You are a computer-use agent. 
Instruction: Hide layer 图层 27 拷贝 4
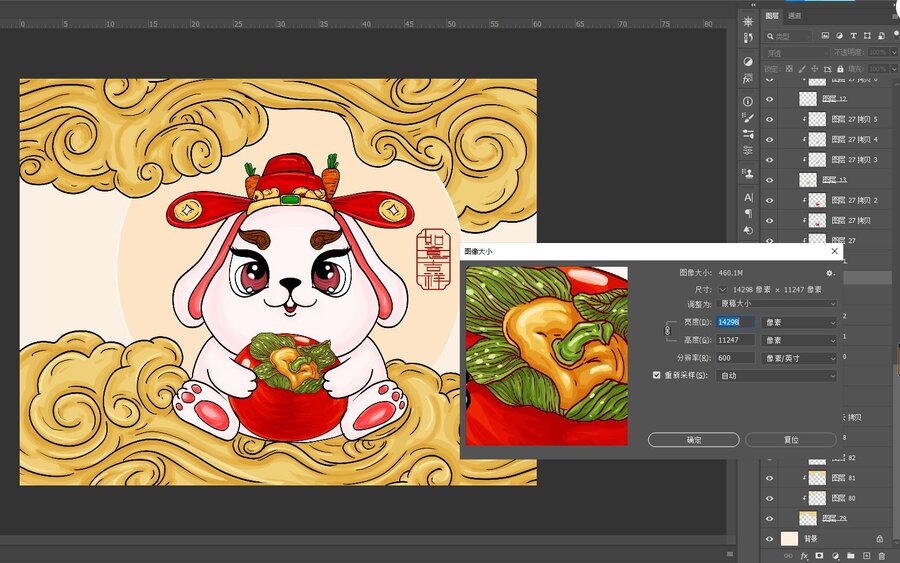coord(769,139)
